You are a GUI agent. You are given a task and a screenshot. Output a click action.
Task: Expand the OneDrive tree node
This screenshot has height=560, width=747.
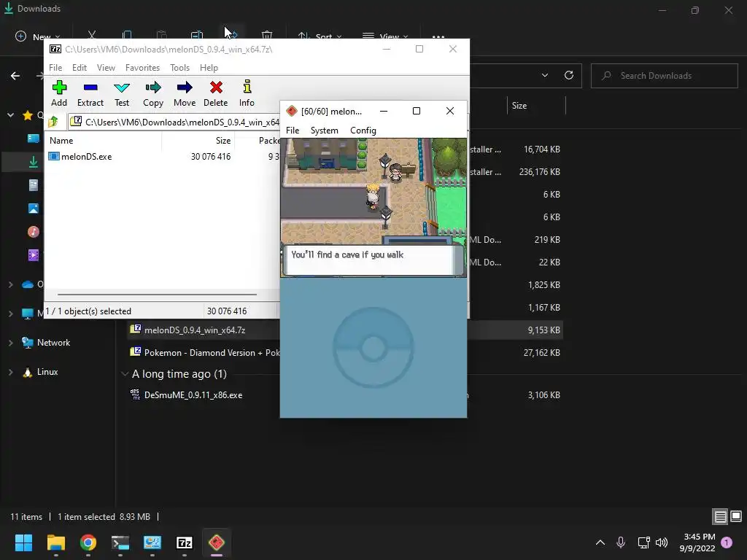point(10,285)
